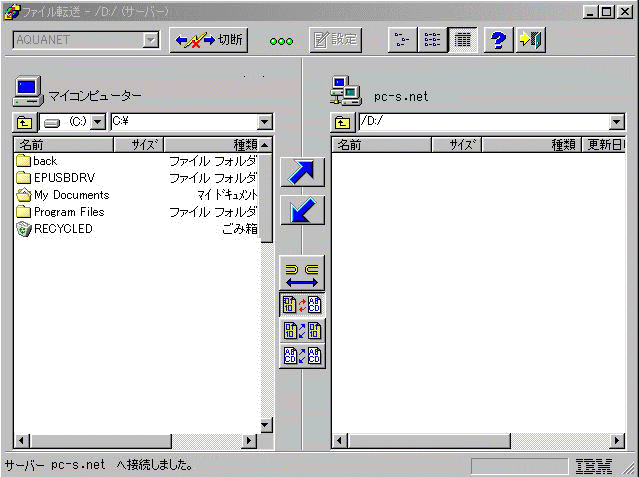
Task: Expand the remote path /D:/ dropdown
Action: point(617,121)
